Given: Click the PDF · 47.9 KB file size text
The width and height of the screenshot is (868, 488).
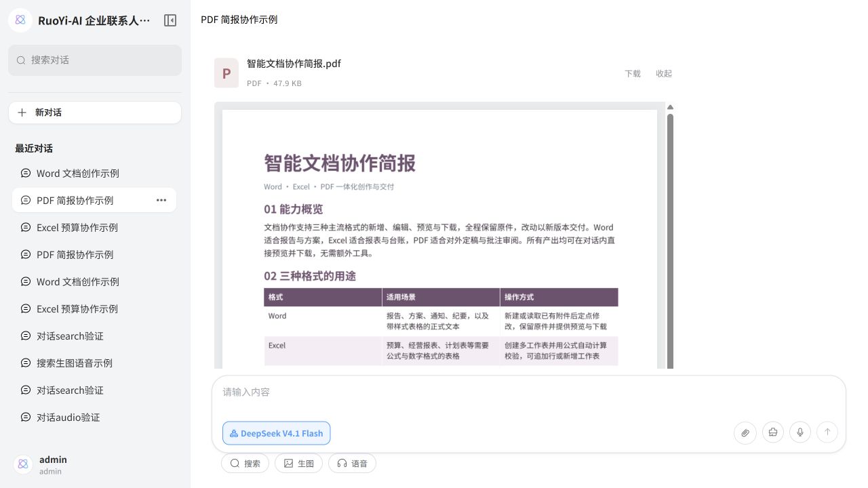Looking at the screenshot, I should pyautogui.click(x=274, y=83).
